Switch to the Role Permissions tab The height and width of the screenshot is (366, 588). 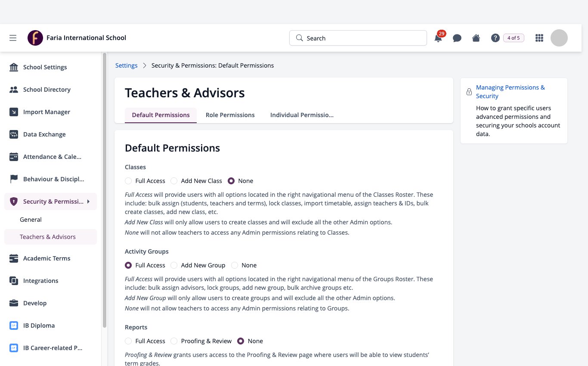230,115
